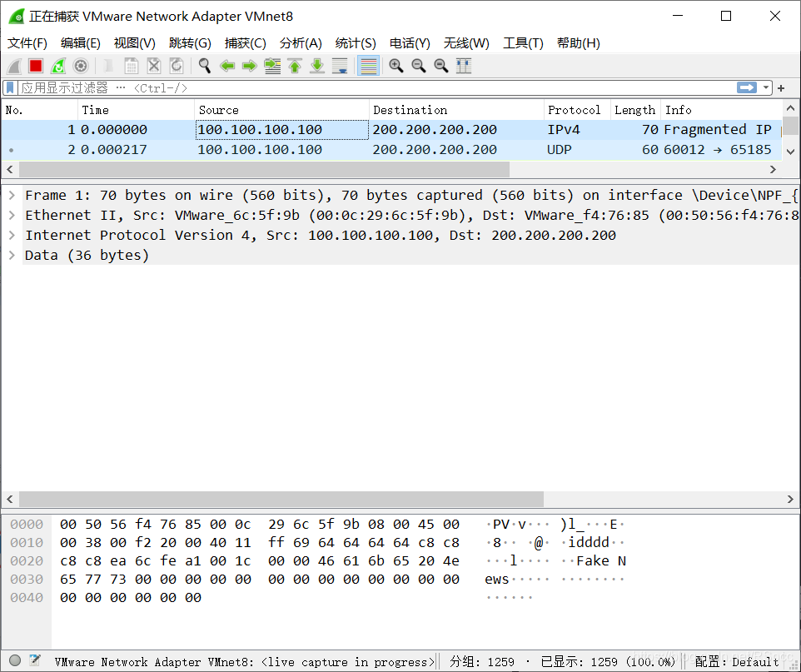The height and width of the screenshot is (672, 801).
Task: Select packet 2 UDP row
Action: tap(391, 150)
